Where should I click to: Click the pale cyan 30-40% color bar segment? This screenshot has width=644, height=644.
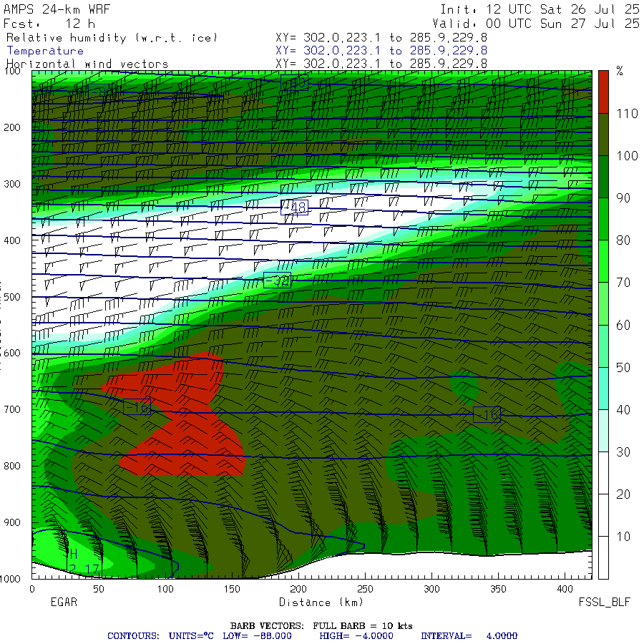pos(603,431)
